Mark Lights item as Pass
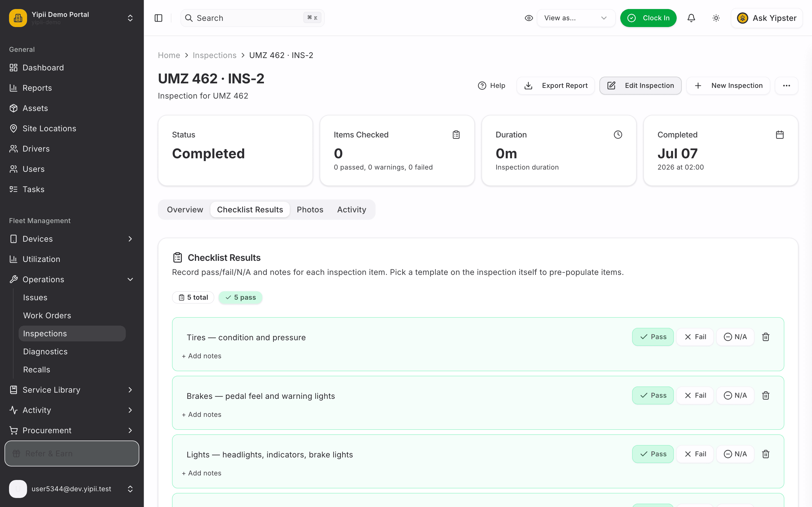Image resolution: width=812 pixels, height=507 pixels. pyautogui.click(x=653, y=454)
